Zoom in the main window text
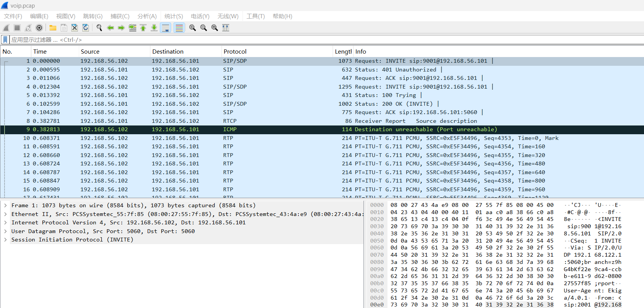This screenshot has width=644, height=308. [x=193, y=28]
